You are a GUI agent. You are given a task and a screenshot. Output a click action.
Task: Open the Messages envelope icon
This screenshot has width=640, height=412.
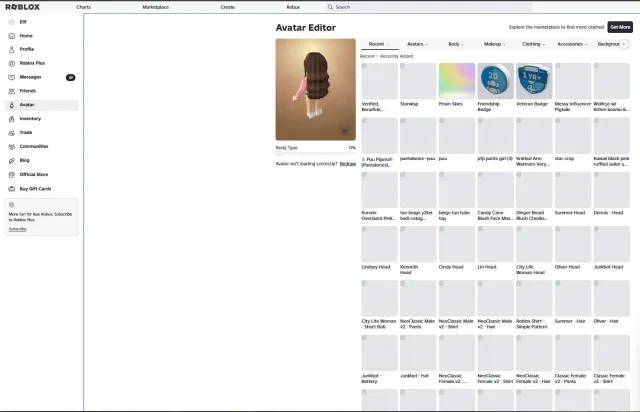coord(12,77)
